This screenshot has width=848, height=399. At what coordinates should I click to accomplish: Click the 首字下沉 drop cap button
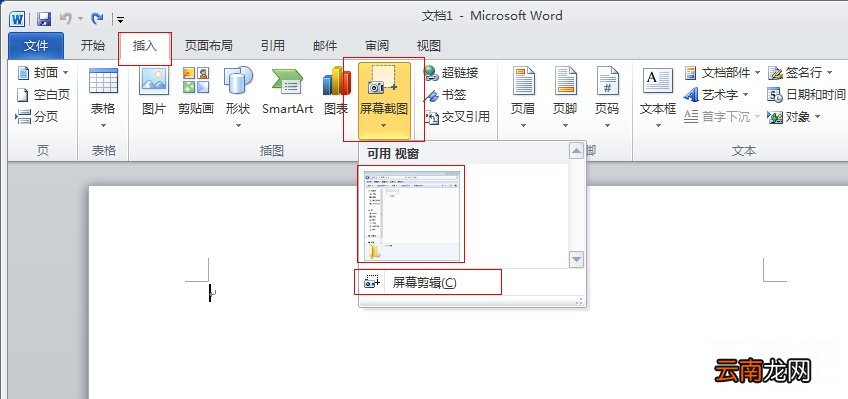tap(723, 116)
